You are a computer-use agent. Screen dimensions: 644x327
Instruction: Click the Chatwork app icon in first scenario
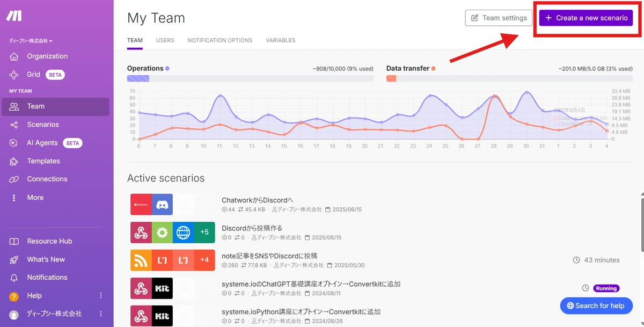coord(141,205)
